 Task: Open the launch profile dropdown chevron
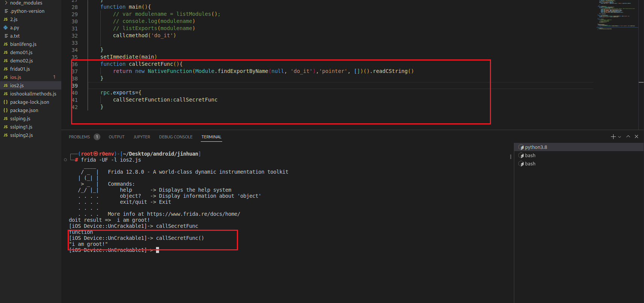(620, 137)
